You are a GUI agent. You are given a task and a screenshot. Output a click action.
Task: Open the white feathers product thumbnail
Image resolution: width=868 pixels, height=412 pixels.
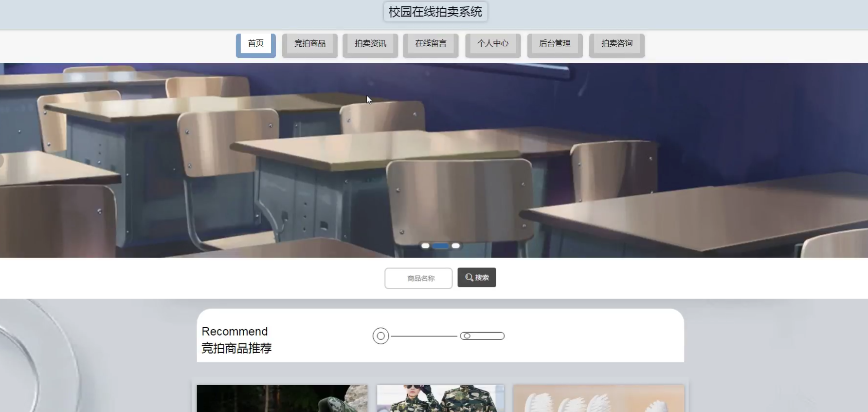[598, 398]
